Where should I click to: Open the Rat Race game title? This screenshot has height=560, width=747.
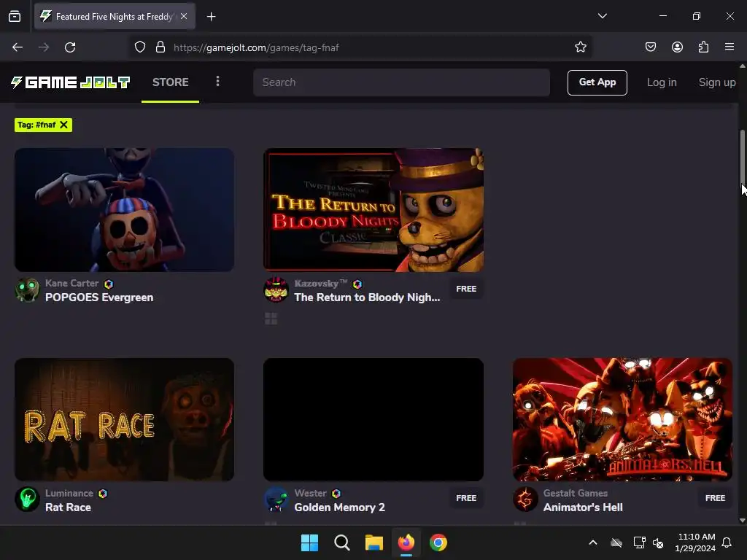68,507
